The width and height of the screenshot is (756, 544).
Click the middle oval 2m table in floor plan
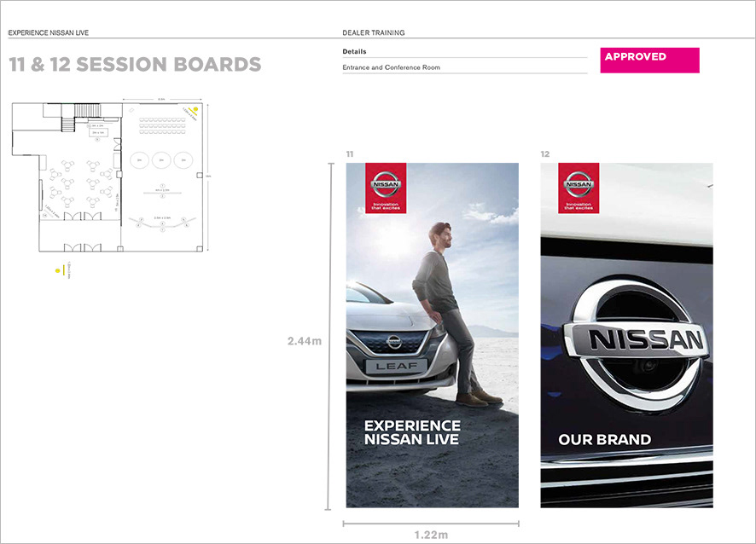click(161, 160)
